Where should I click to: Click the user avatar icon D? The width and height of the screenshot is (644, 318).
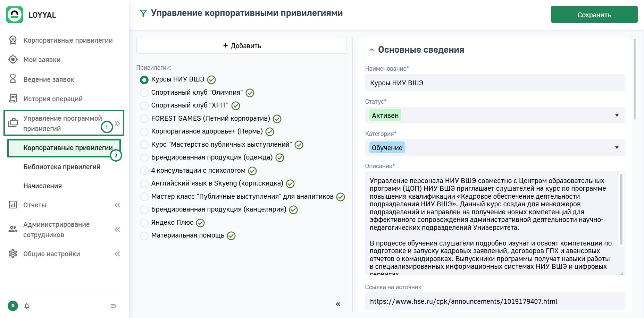(x=13, y=306)
